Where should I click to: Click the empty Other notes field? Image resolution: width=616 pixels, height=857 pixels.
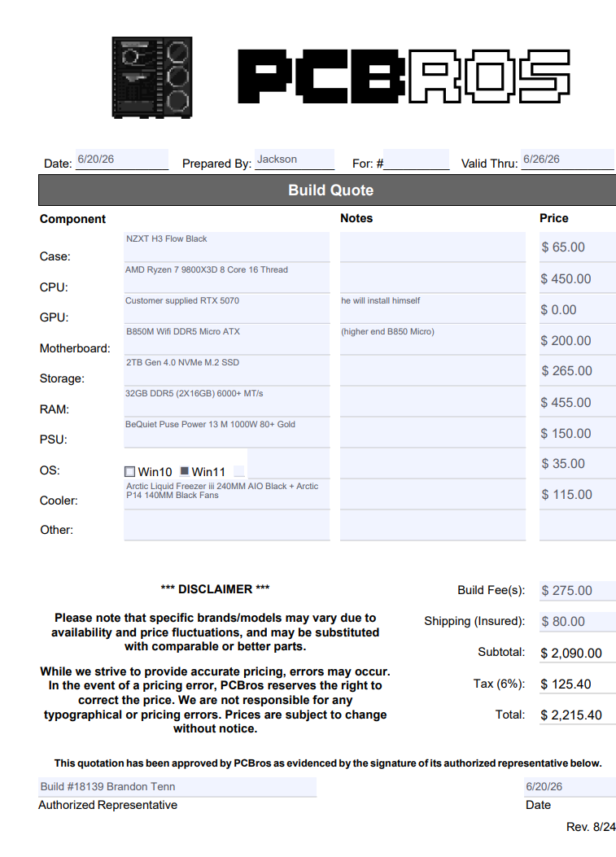(x=433, y=525)
